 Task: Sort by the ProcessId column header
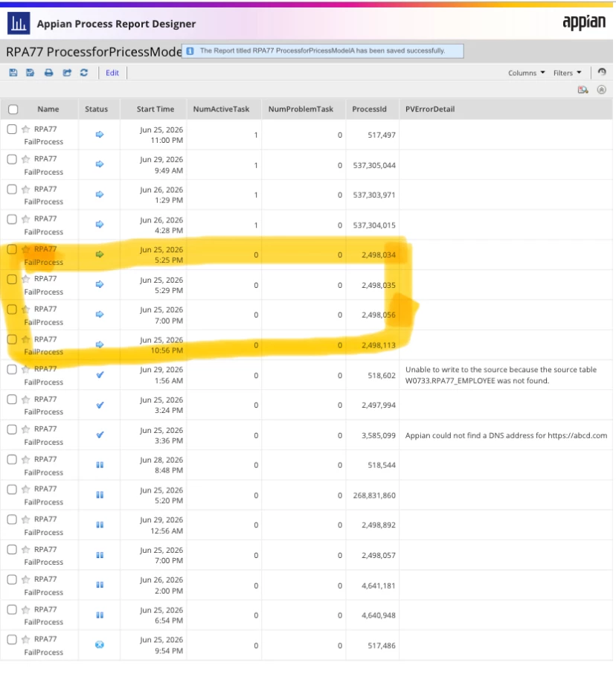pyautogui.click(x=369, y=109)
